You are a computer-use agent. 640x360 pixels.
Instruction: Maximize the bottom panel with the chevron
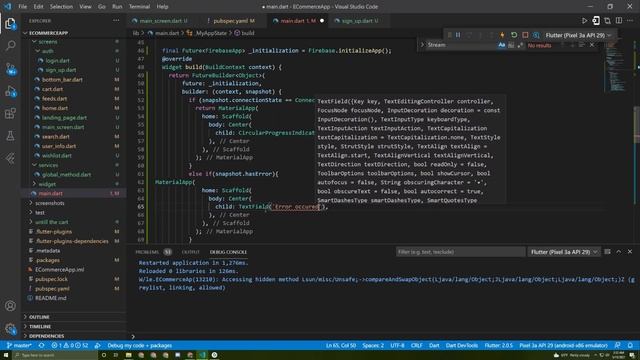[x=618, y=252]
